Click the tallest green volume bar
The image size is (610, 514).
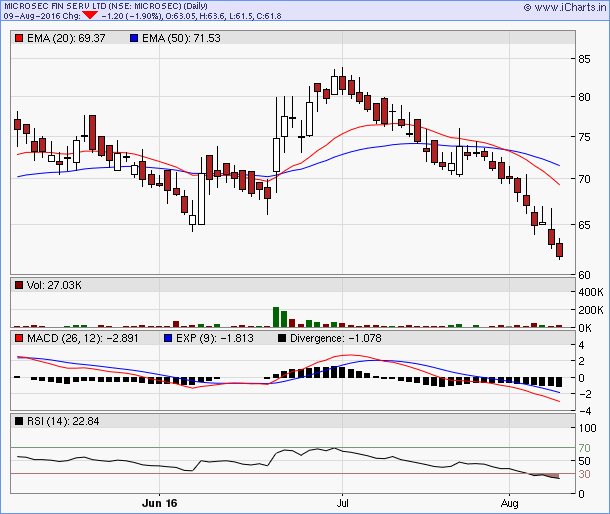276,317
